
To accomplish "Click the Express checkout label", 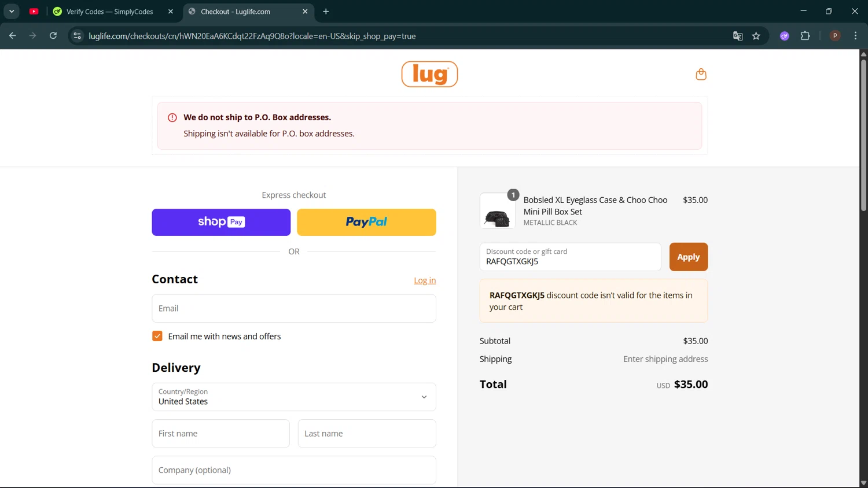I will pos(294,195).
